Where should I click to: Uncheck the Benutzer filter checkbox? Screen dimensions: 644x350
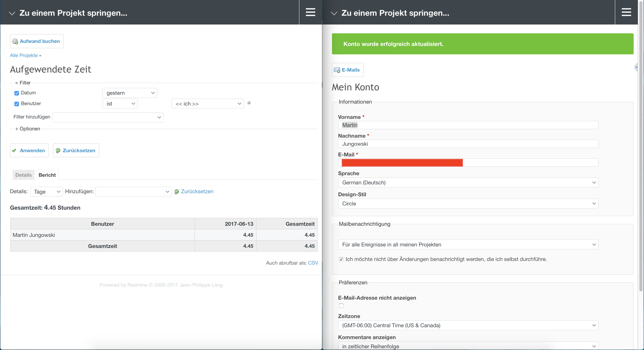pos(16,104)
